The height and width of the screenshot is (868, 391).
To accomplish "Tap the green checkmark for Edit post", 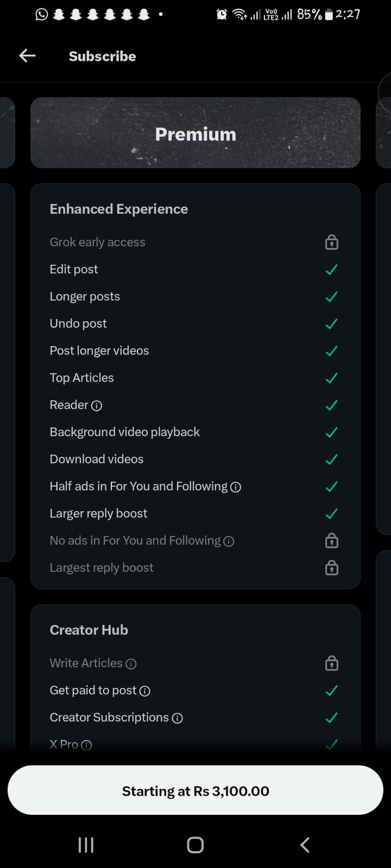I will click(331, 269).
